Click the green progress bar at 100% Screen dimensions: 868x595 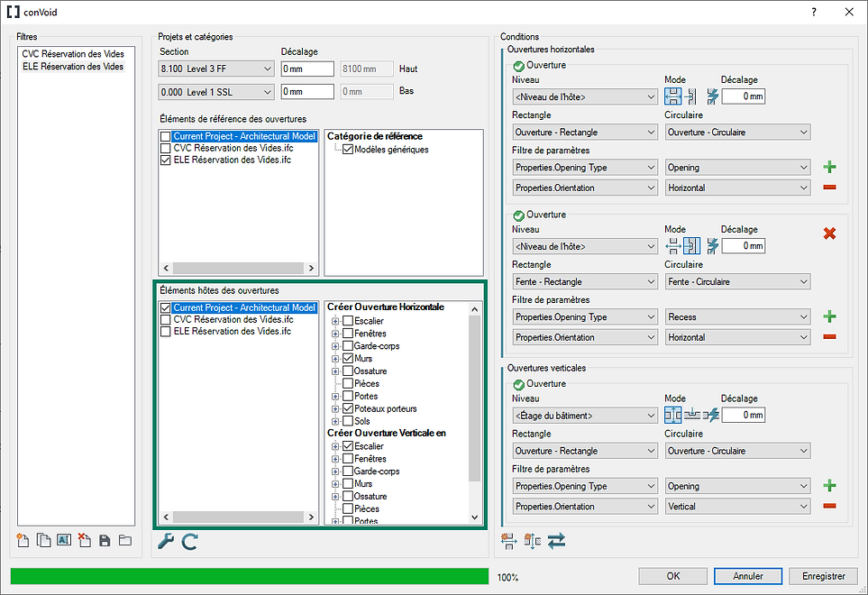pos(249,576)
